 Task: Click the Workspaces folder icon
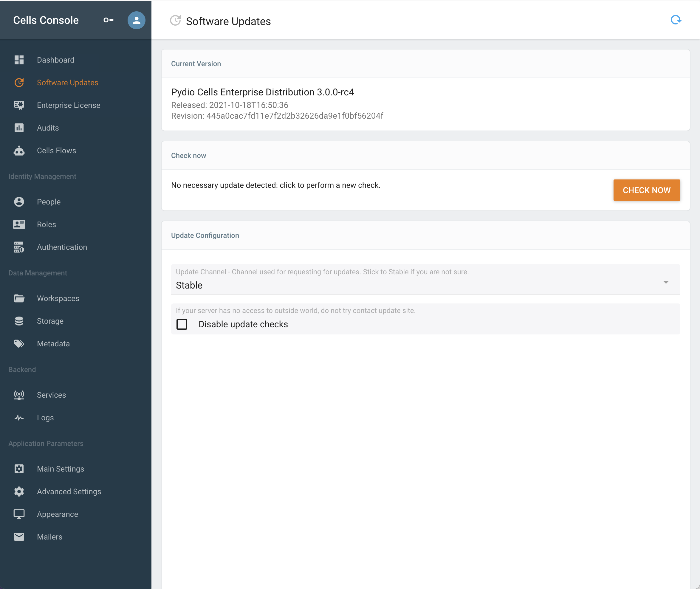19,298
